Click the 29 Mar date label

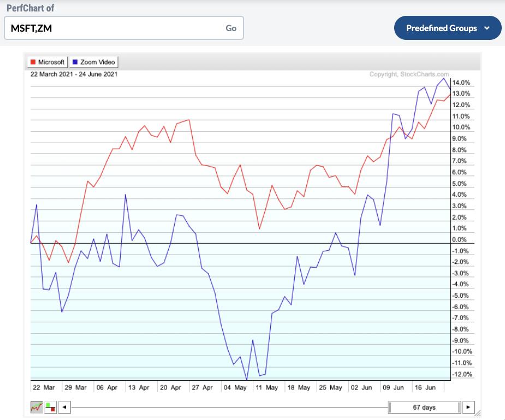point(76,387)
